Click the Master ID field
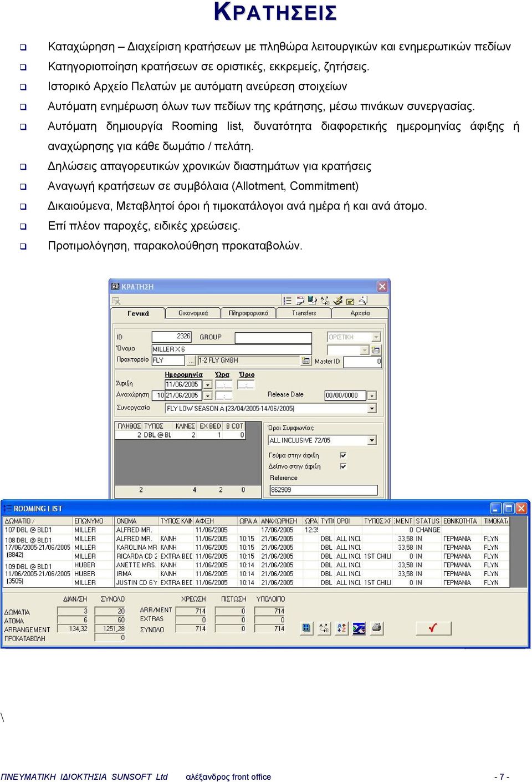 363,362
